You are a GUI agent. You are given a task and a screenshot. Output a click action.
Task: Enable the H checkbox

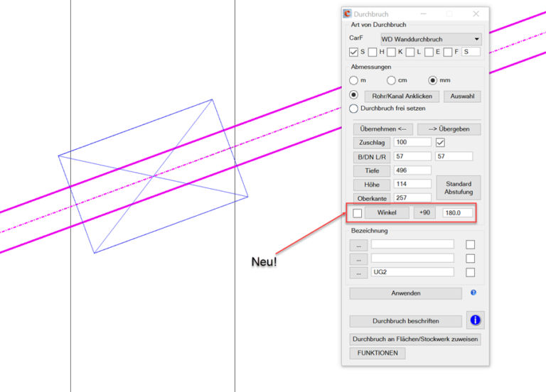click(x=373, y=52)
